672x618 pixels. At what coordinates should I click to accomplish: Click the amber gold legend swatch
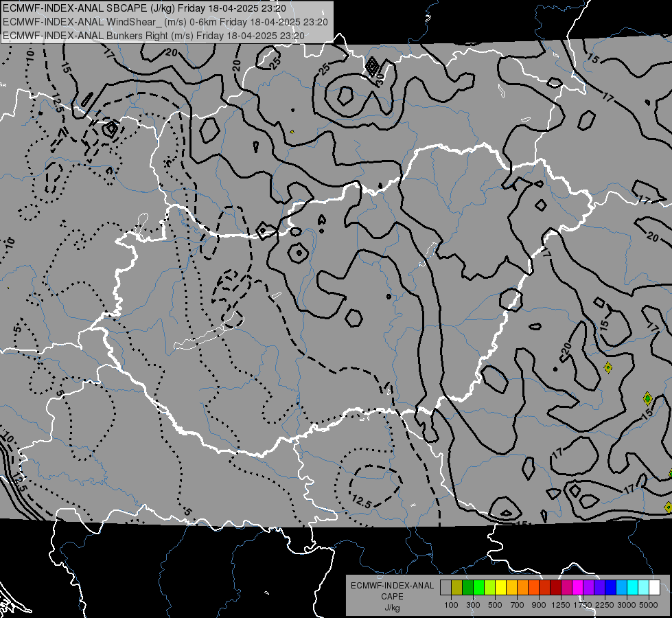[511, 588]
